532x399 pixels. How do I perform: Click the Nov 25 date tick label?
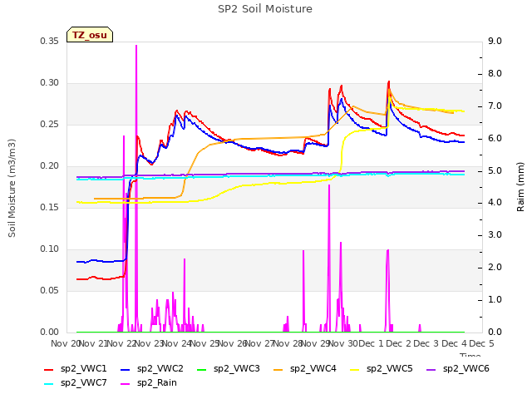204,343
